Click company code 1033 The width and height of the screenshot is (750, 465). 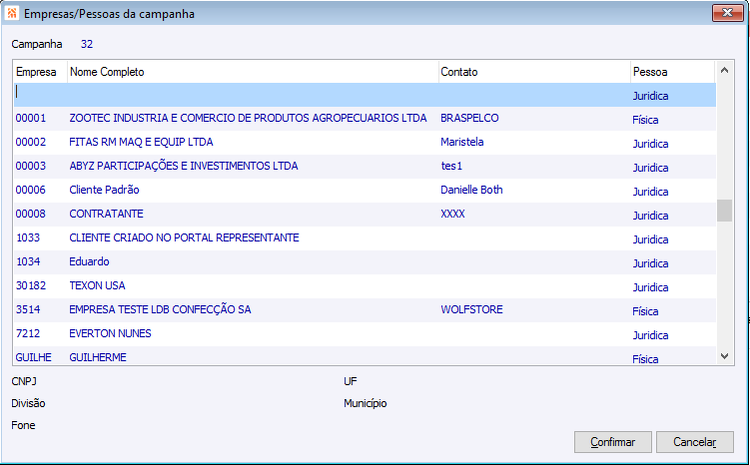[x=28, y=238]
